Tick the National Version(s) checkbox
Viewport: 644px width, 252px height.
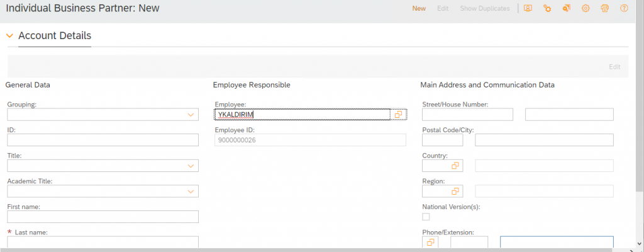click(x=426, y=217)
